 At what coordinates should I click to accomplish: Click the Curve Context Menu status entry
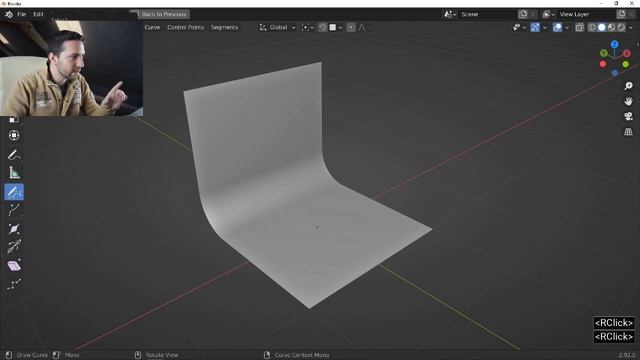pos(297,355)
